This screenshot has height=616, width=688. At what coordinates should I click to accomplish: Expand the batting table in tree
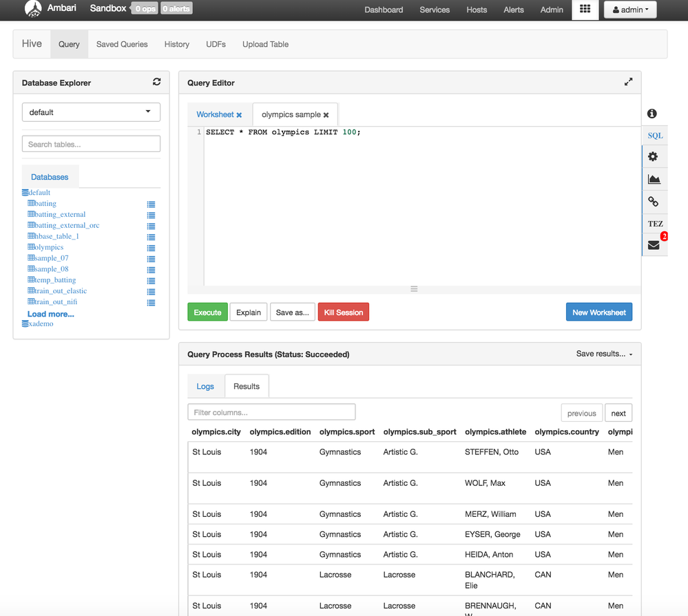click(x=42, y=203)
